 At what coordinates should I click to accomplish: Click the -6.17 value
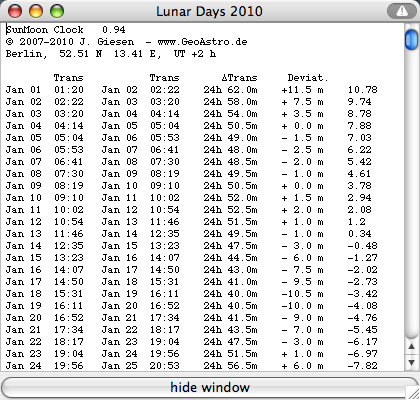363,342
